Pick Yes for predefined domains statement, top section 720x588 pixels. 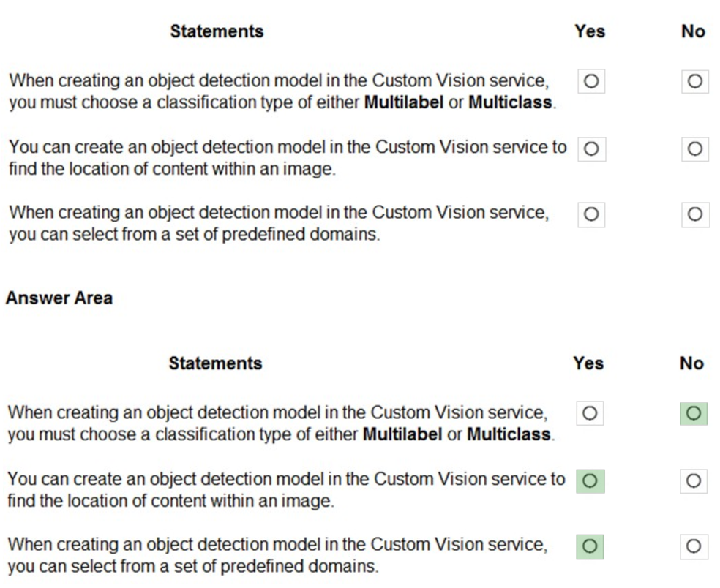tap(591, 215)
